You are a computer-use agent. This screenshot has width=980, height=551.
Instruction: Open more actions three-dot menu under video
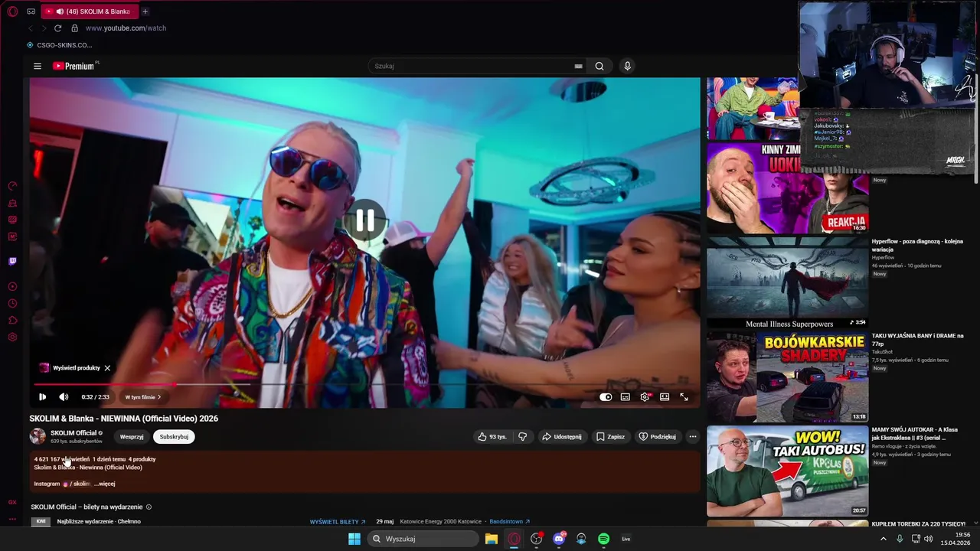(x=693, y=437)
